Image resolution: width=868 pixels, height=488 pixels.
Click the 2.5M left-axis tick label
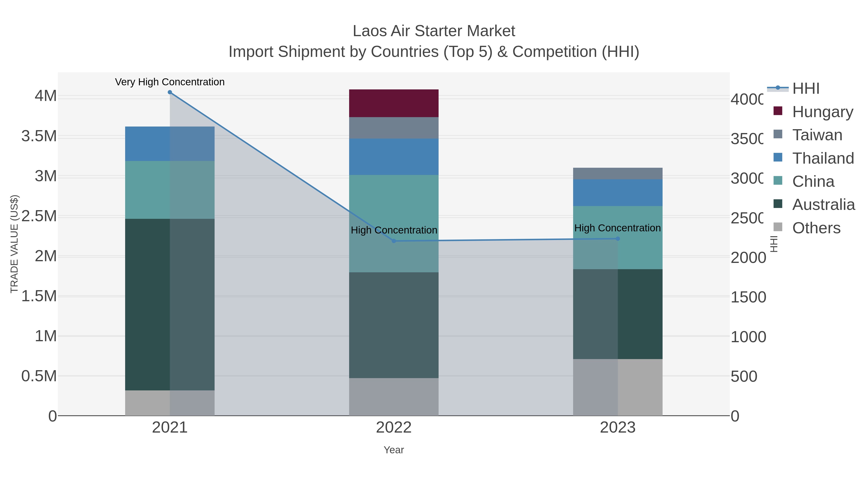(39, 216)
